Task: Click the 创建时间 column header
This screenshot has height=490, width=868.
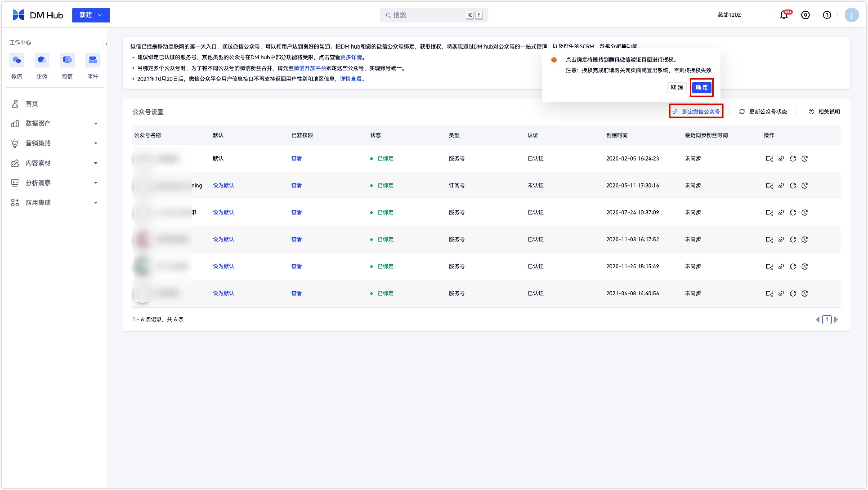Action: coord(617,135)
